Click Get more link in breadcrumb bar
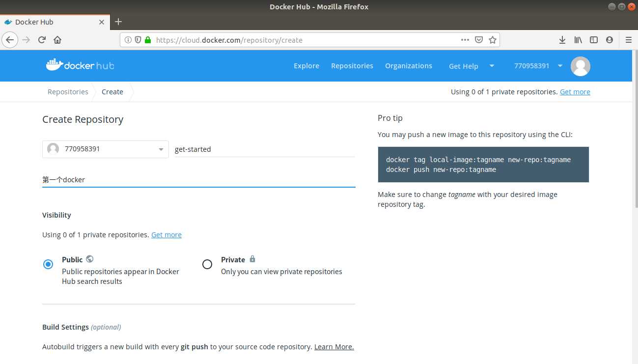 575,92
